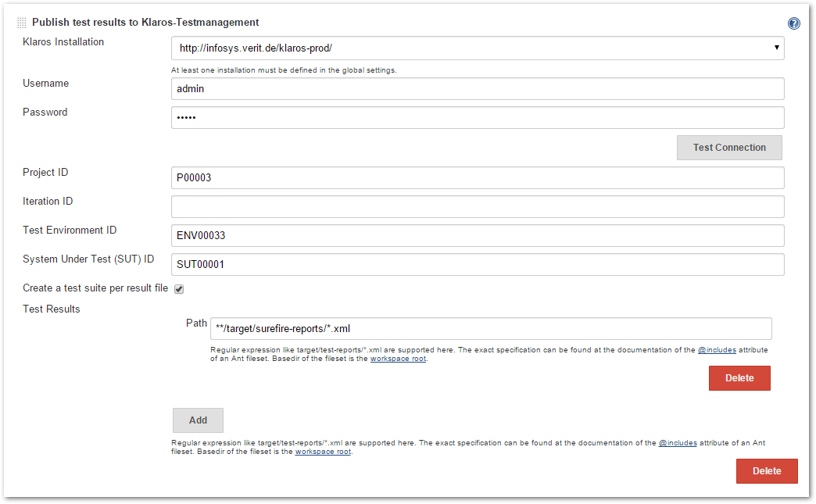Grab the drag handle beside Publish test results
This screenshot has height=504, width=816.
(21, 23)
